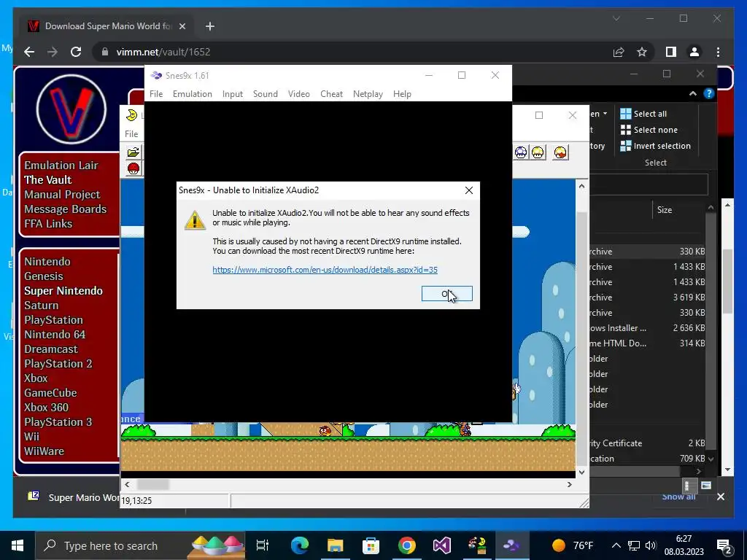Click the File Explorer search box
This screenshot has height=560, width=747.
point(649,184)
